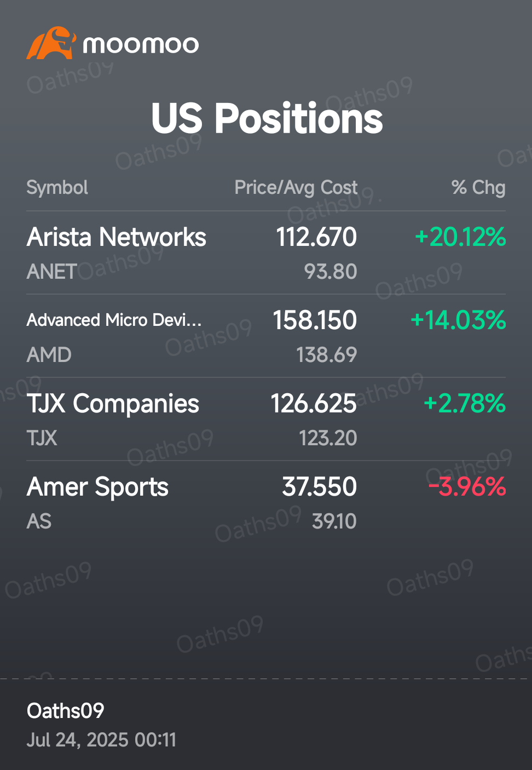Click the +20.12% change value
The height and width of the screenshot is (770, 532).
coord(460,237)
